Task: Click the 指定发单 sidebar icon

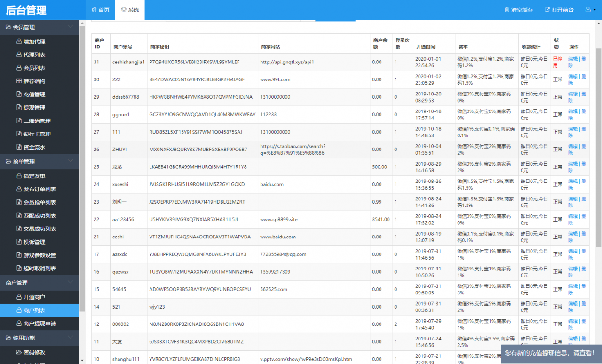Action: point(19,176)
